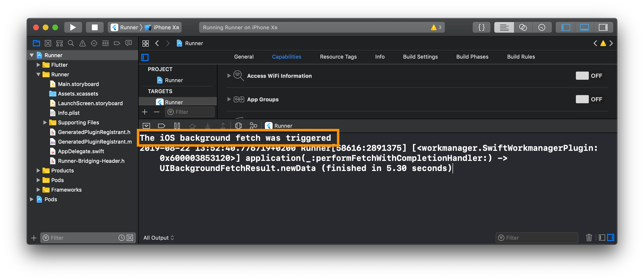Clear console with the trash icon
The width and height of the screenshot is (644, 280).
(x=589, y=237)
